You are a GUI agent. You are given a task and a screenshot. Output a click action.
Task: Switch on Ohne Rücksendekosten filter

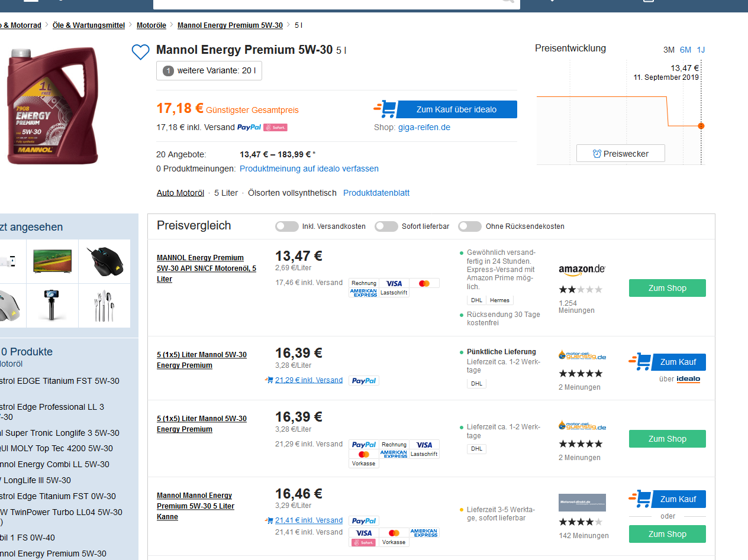click(470, 226)
